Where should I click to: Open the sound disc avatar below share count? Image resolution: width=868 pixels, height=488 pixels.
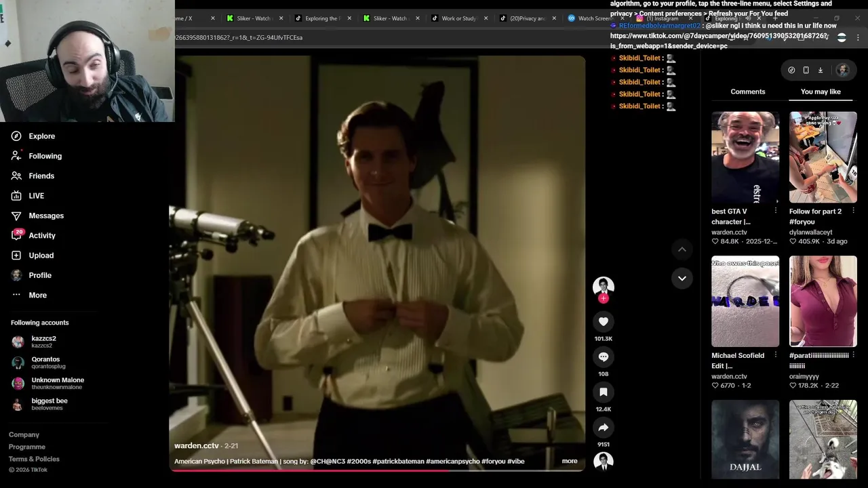tap(604, 462)
